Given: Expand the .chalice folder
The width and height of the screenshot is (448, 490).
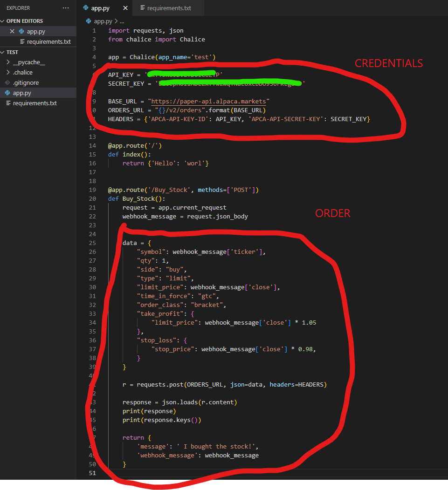Looking at the screenshot, I should coord(7,72).
